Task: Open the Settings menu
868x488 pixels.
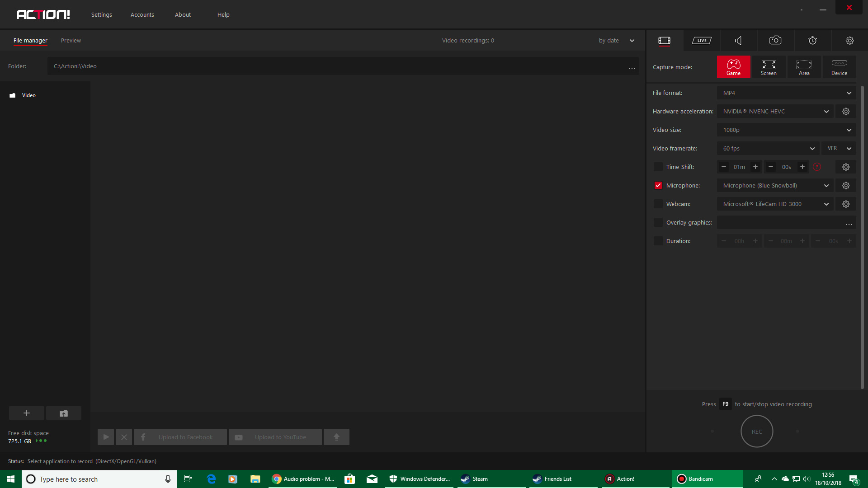Action: tap(101, 15)
